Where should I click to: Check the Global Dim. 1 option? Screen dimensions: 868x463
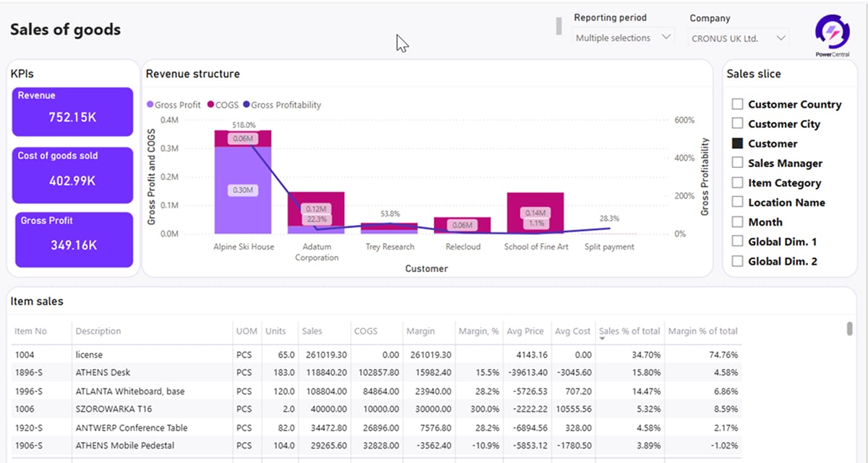737,241
